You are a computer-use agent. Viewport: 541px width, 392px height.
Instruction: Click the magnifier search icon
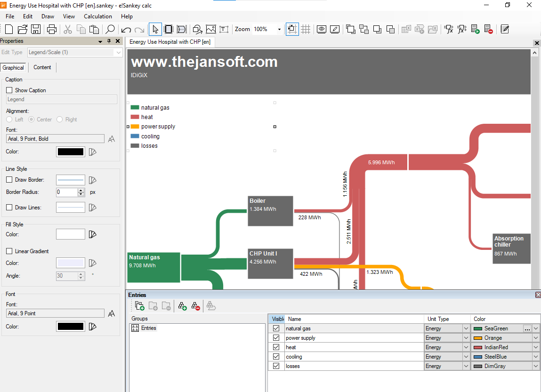[110, 29]
